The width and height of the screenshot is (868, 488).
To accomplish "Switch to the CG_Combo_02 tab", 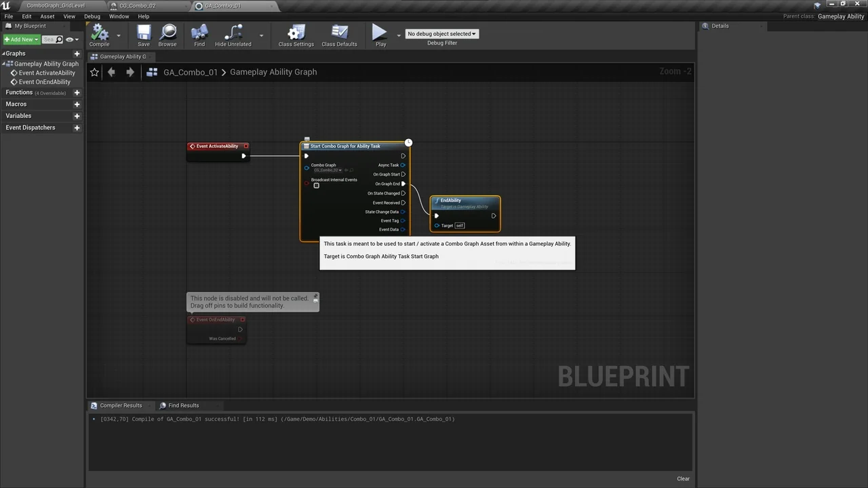I will pos(138,5).
